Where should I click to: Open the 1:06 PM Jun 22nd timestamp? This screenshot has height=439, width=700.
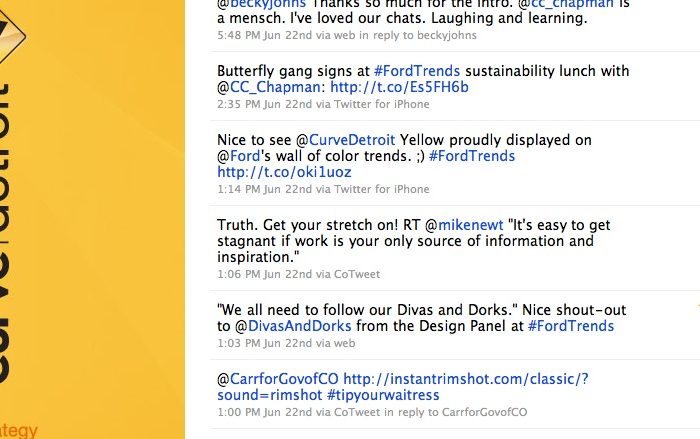tap(264, 274)
